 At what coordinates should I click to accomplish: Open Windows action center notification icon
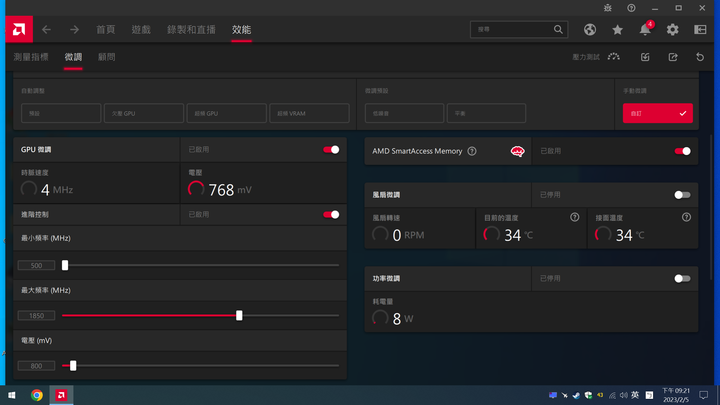(703, 395)
